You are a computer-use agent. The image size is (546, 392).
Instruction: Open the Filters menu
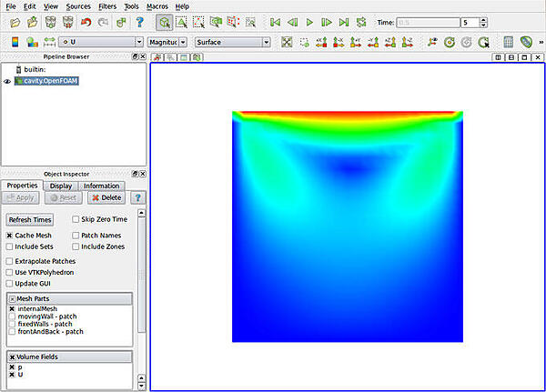(106, 6)
